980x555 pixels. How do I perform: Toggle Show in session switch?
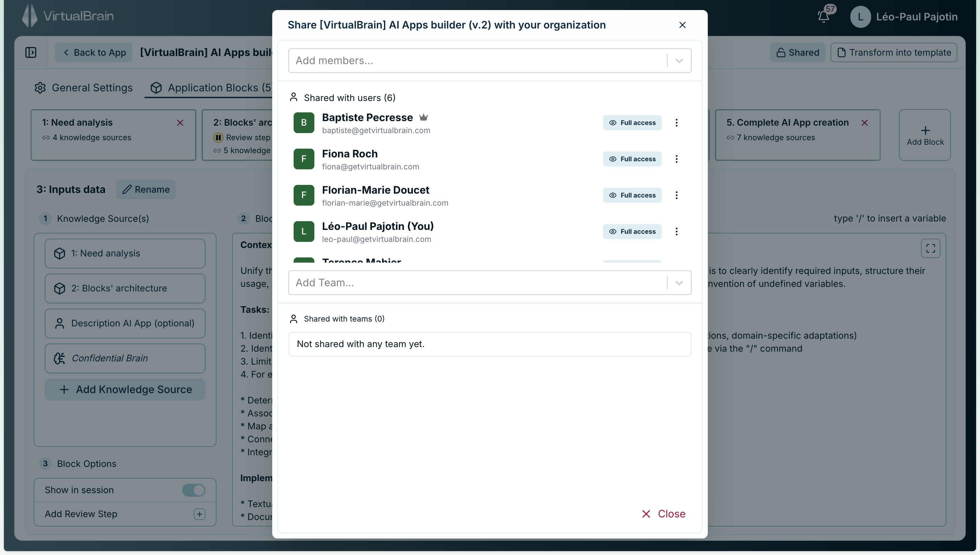click(194, 490)
